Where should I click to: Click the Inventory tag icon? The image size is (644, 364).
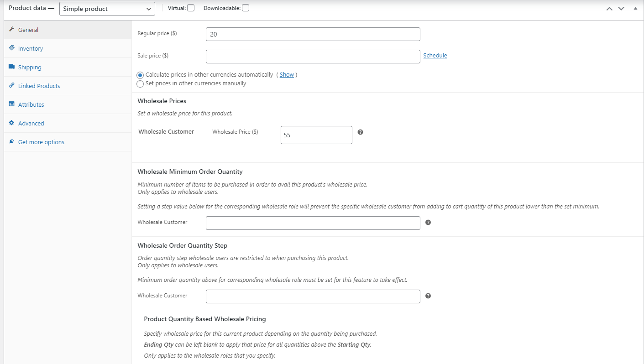12,48
